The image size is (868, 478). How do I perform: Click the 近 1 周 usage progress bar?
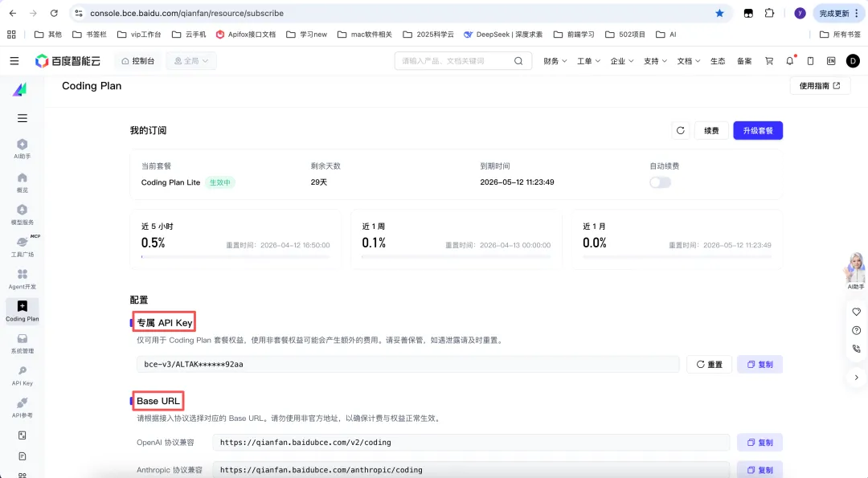[456, 257]
